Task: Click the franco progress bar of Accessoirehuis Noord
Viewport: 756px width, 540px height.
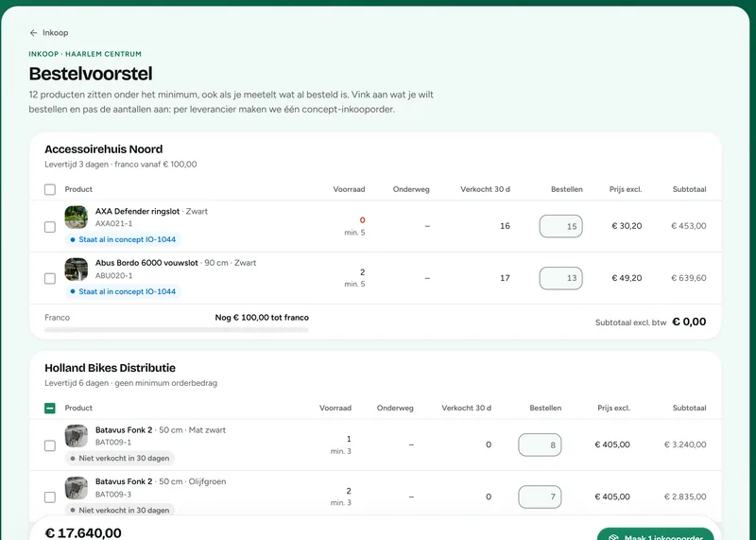Action: (x=177, y=330)
